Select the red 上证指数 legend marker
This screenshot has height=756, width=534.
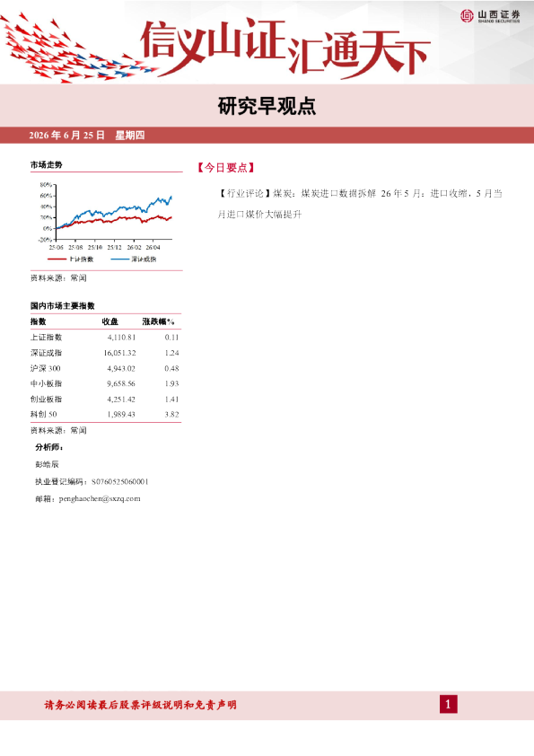57,259
